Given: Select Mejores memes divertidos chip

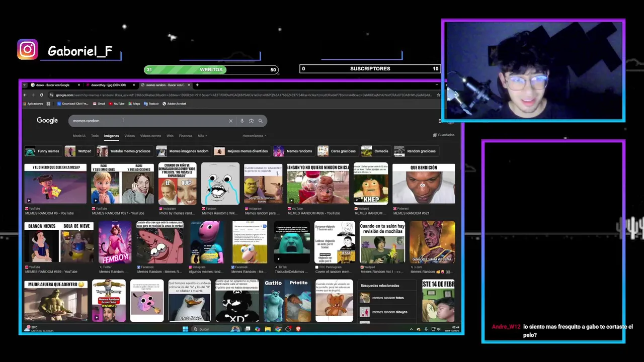Looking at the screenshot, I should [242, 151].
